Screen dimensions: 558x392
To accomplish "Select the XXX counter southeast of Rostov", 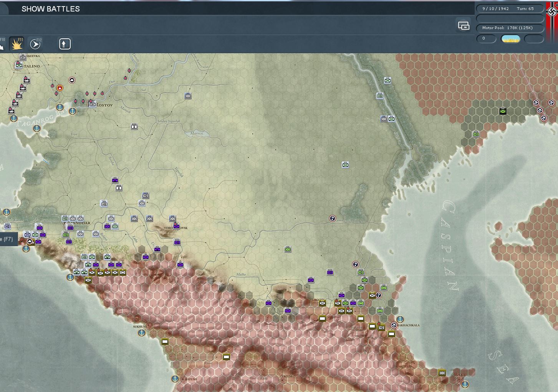I will coord(134,126).
